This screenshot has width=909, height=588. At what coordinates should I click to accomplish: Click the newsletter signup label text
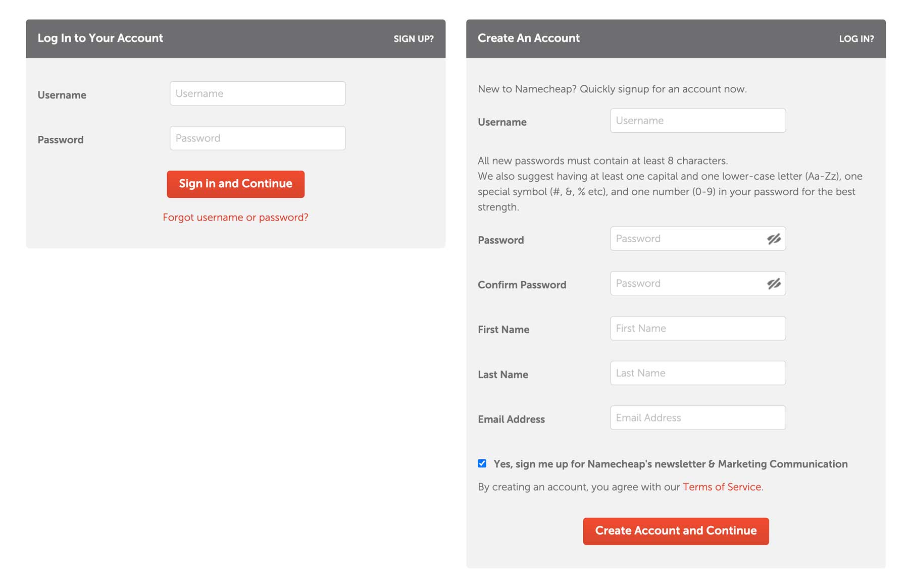pos(670,464)
